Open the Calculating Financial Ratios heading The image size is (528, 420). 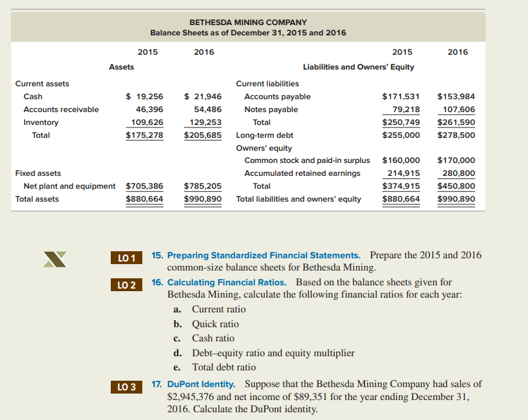tap(227, 282)
